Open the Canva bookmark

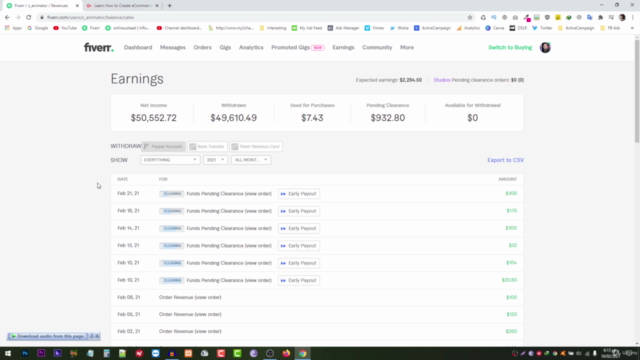point(495,28)
